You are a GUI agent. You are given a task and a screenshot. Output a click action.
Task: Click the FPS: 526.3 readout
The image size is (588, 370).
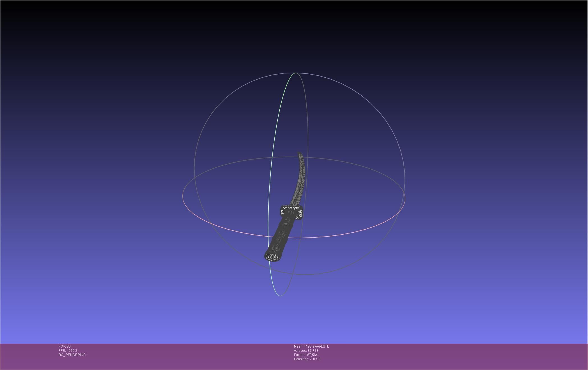coord(68,351)
